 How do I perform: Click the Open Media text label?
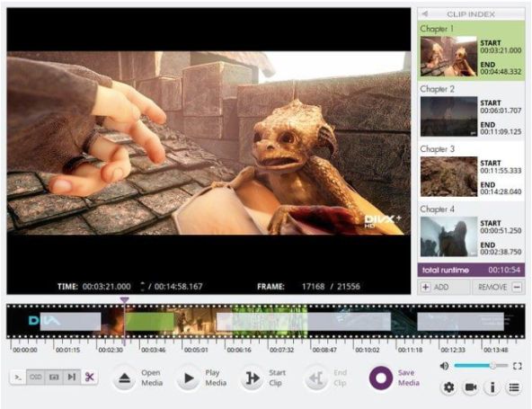click(x=152, y=378)
